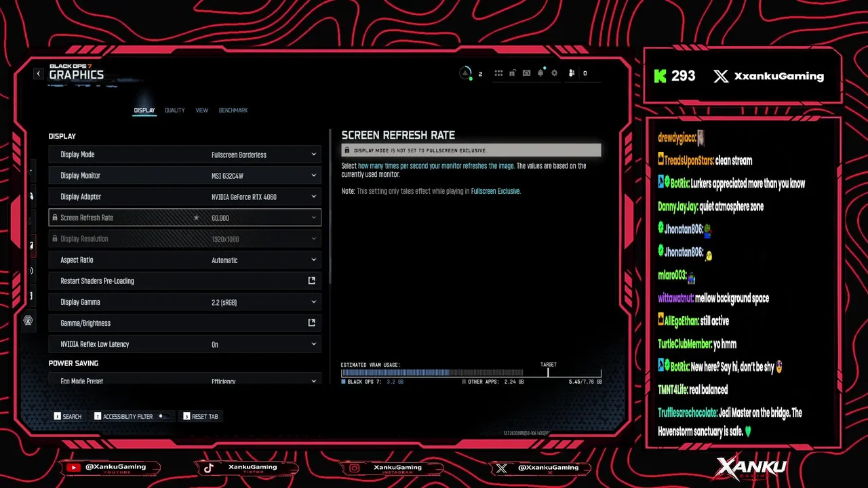The height and width of the screenshot is (488, 868).
Task: Open the settings gear icon
Action: point(554,73)
